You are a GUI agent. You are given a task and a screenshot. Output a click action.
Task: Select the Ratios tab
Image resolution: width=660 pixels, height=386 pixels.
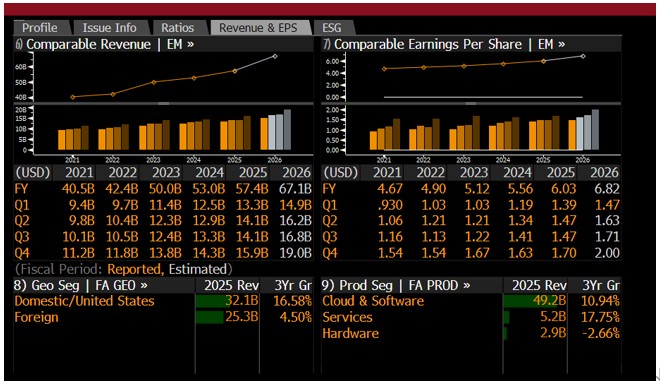click(178, 28)
